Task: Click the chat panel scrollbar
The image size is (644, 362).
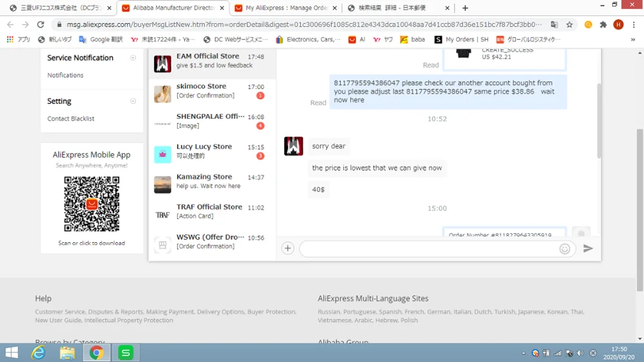Action: [599, 120]
